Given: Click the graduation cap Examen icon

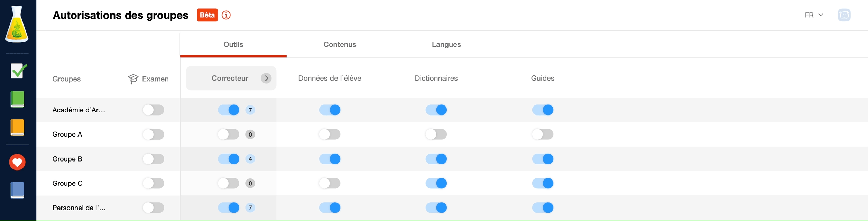Looking at the screenshot, I should (133, 79).
